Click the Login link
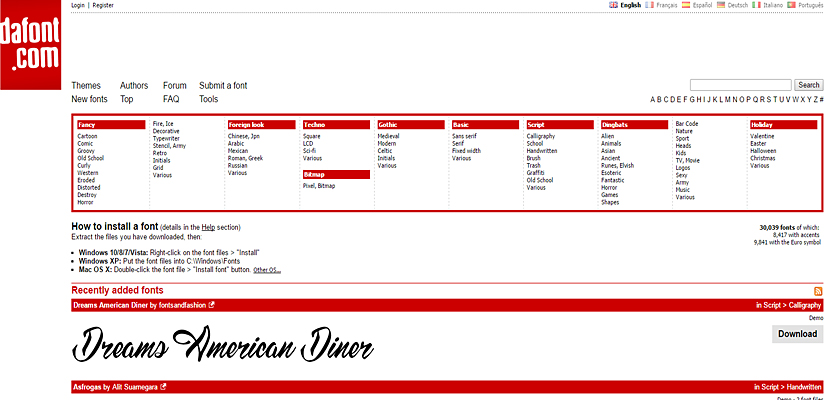The width and height of the screenshot is (826, 400). click(77, 5)
